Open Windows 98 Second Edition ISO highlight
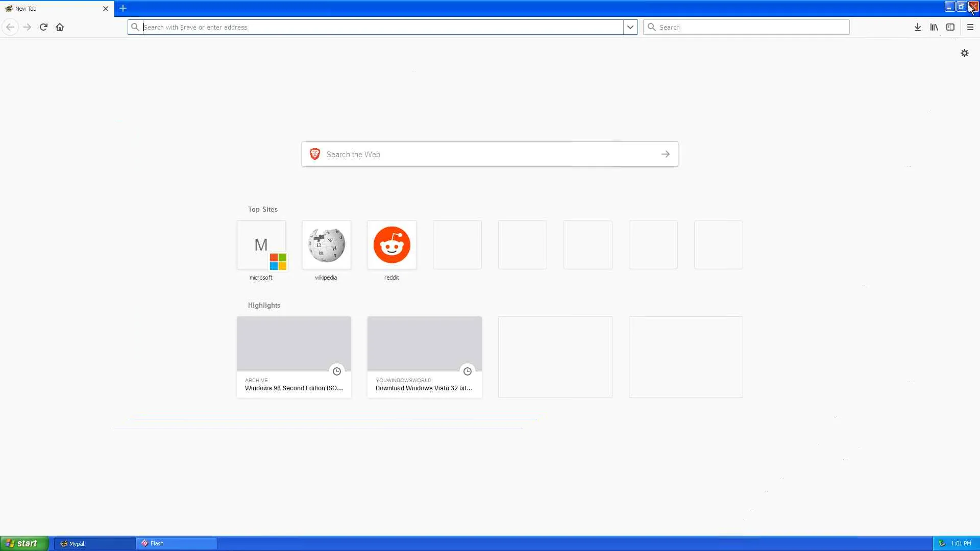Viewport: 980px width, 551px height. pos(294,357)
